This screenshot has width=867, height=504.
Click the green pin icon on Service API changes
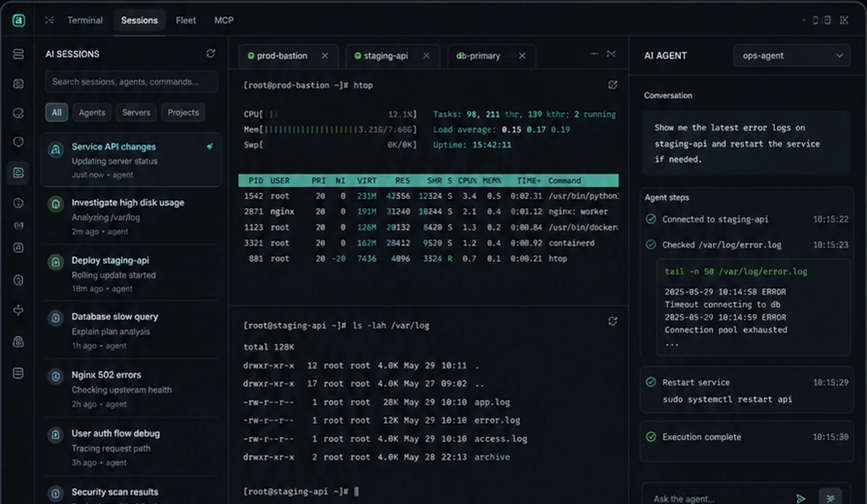point(209,146)
